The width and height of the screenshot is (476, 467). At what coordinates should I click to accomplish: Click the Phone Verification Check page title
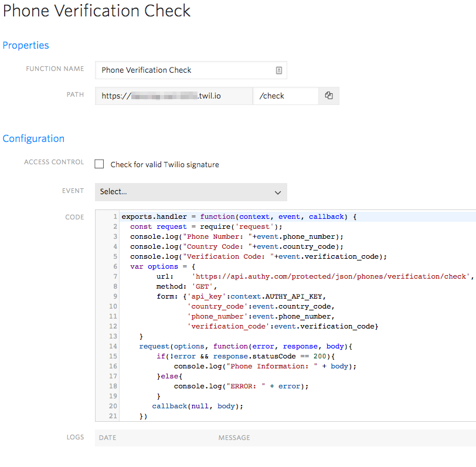point(96,11)
